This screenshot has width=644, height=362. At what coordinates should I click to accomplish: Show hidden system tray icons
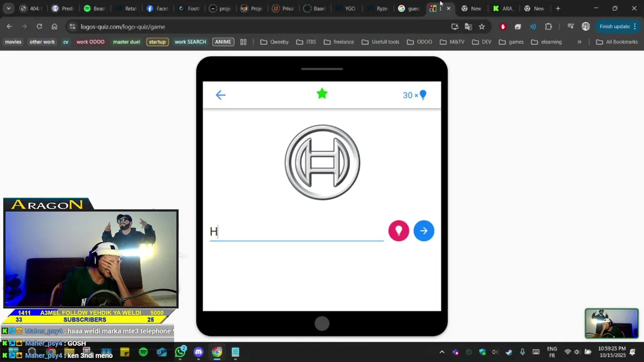(x=442, y=352)
